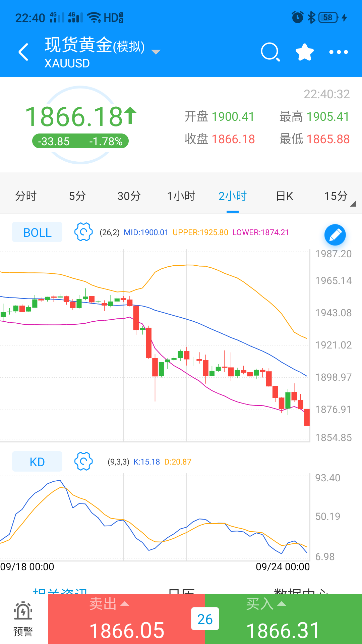Switch to the 30分 timeframe tab
Screen dimensions: 362x644
point(129,196)
